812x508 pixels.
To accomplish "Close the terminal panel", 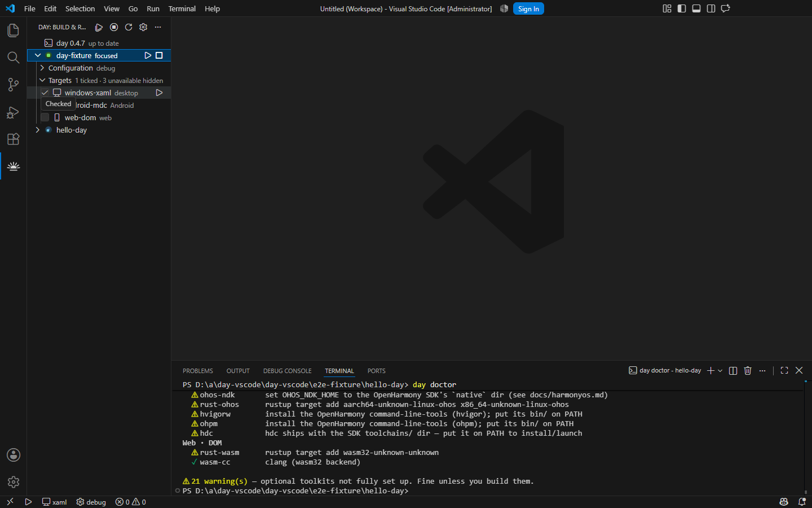I will 799,371.
